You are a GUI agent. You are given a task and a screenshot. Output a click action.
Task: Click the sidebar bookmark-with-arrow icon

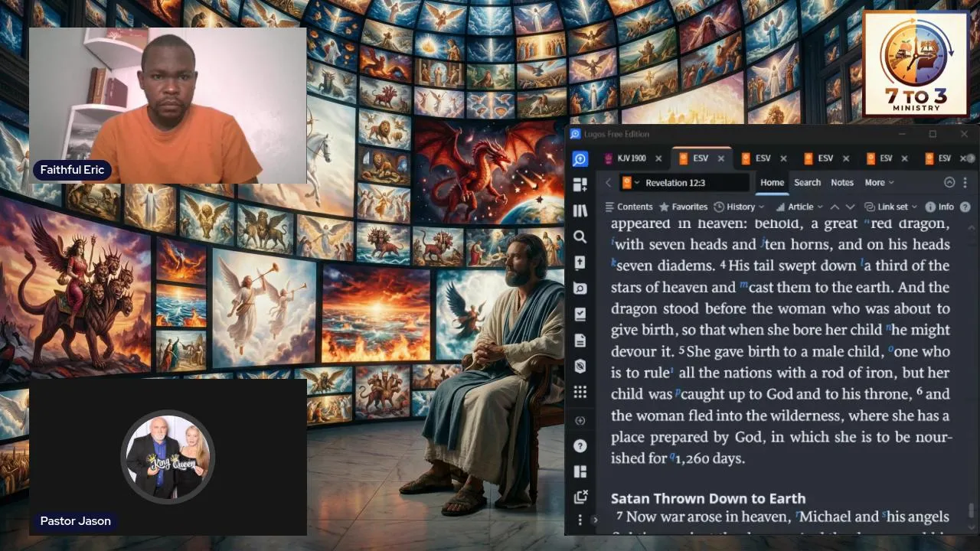(x=580, y=262)
